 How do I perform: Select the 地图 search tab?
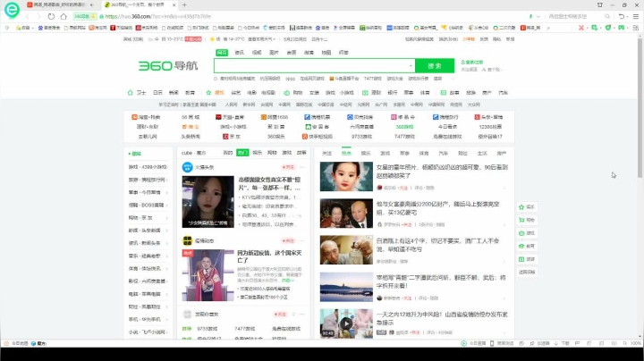click(326, 53)
